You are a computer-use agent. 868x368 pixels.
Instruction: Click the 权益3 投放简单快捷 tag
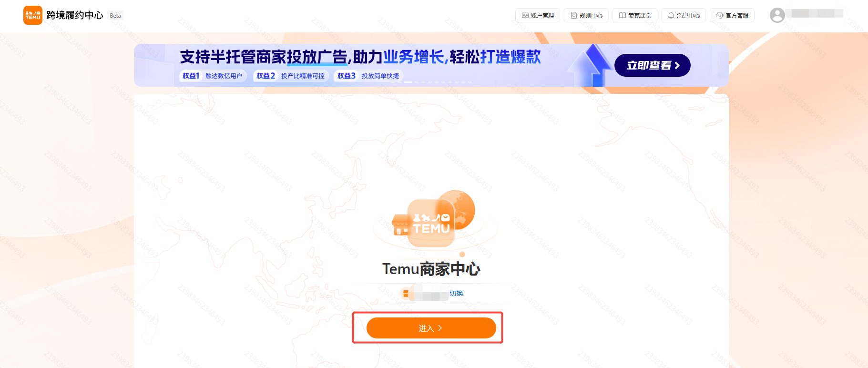pos(368,76)
